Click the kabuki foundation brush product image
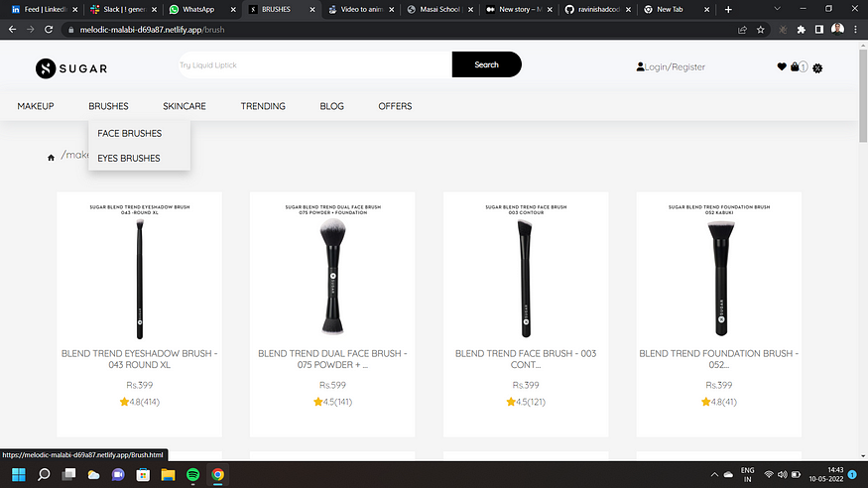 pyautogui.click(x=719, y=271)
